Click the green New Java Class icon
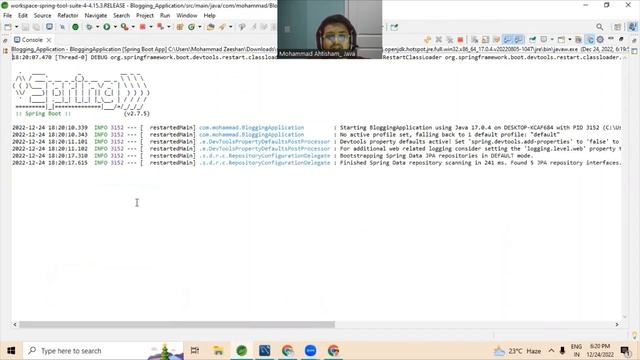The height and width of the screenshot is (360, 640). tap(191, 27)
